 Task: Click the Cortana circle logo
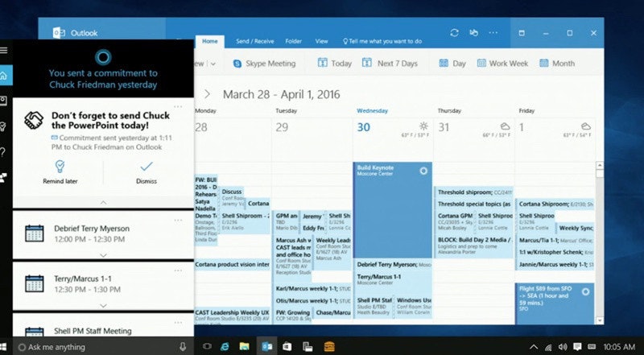[x=103, y=57]
